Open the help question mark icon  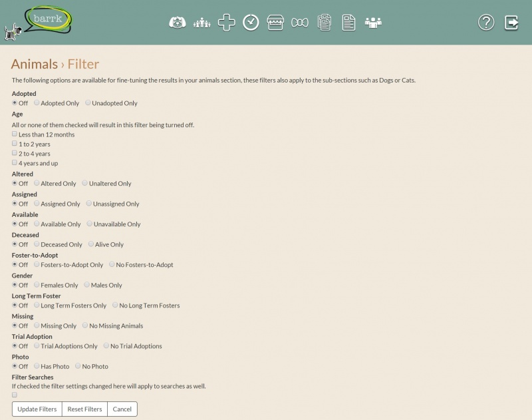[x=486, y=23]
